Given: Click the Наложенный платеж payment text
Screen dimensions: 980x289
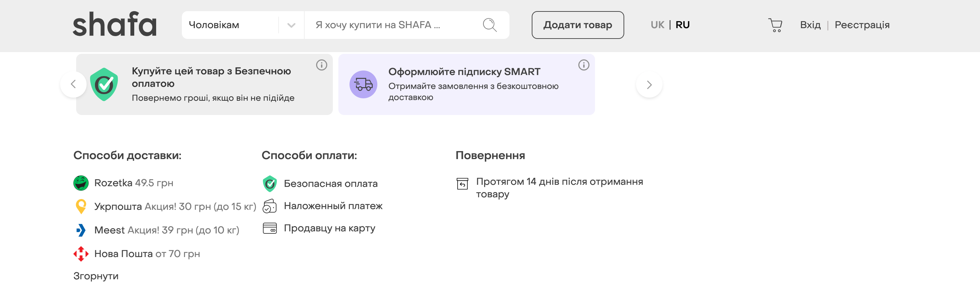Looking at the screenshot, I should (x=333, y=206).
